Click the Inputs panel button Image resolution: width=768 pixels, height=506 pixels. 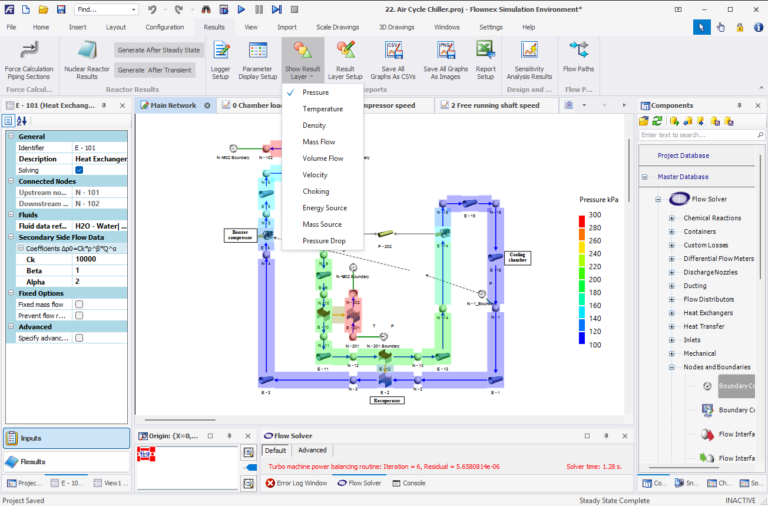pyautogui.click(x=67, y=438)
